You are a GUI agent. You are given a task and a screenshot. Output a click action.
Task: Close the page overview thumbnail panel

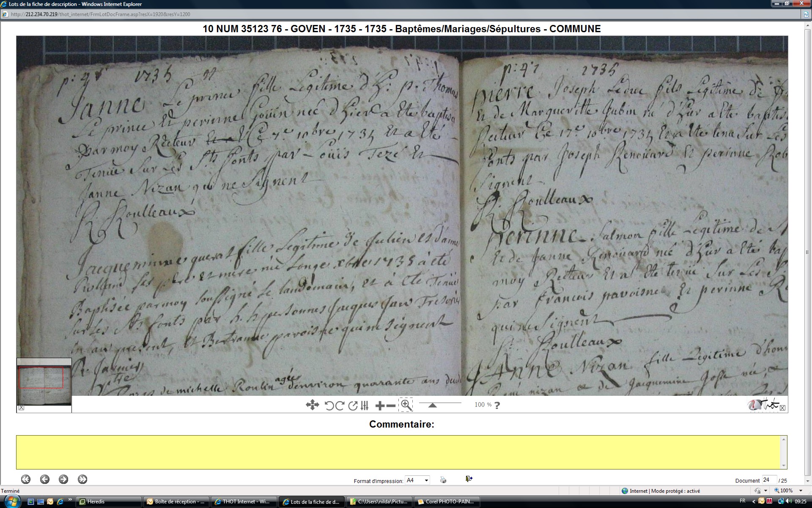coord(22,408)
